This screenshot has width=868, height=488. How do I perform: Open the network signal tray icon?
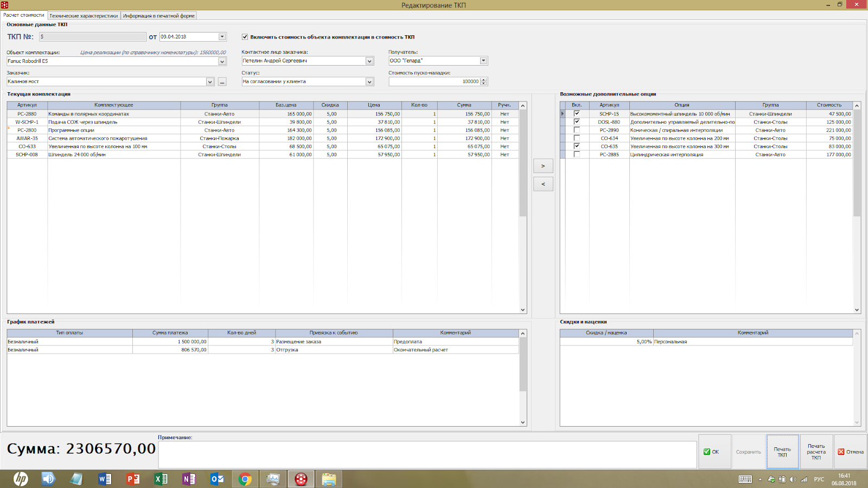[805, 479]
